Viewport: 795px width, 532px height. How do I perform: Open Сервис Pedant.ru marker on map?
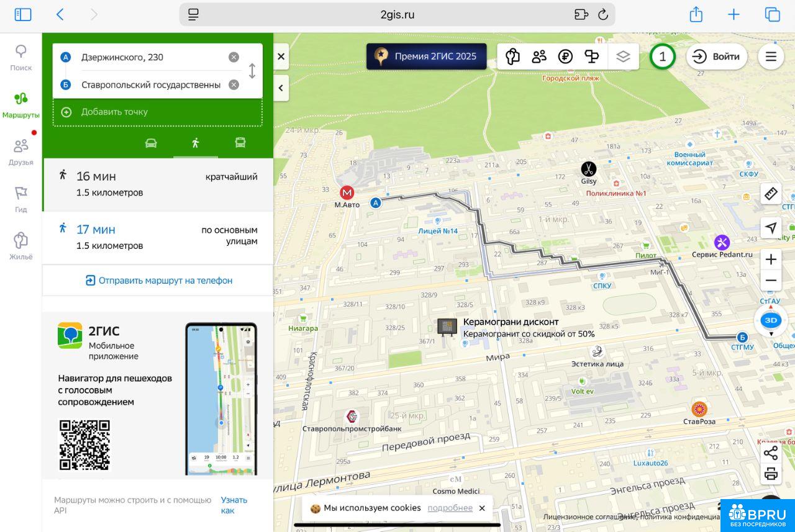tap(722, 242)
